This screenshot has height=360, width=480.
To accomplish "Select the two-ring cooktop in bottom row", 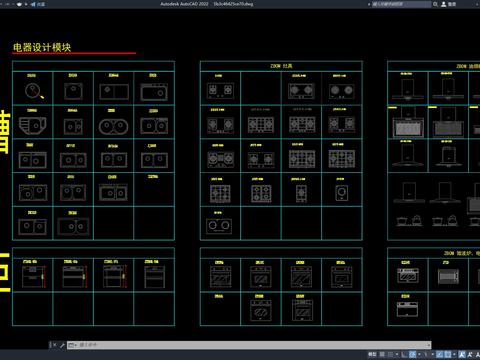I will pos(219,226).
